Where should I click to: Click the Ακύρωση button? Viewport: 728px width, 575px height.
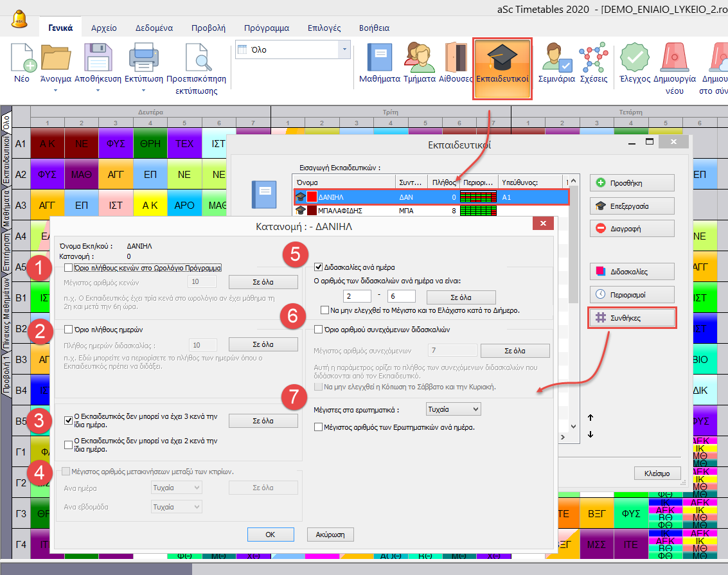330,535
